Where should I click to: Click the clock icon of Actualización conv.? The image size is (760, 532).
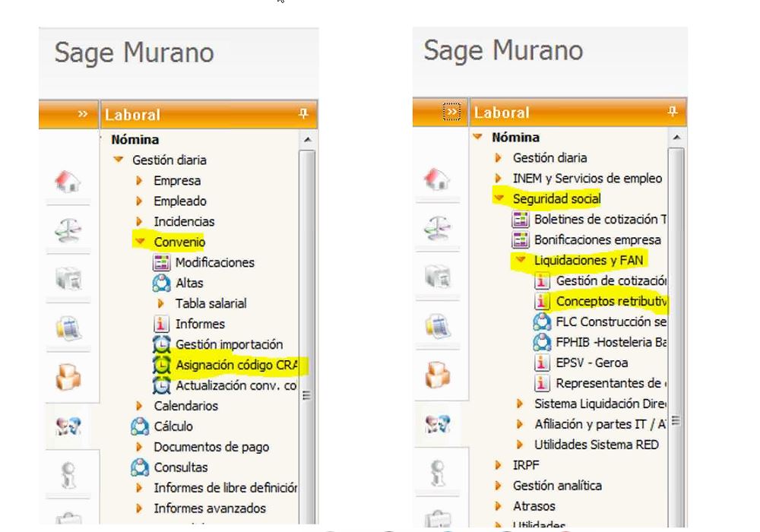coord(161,385)
